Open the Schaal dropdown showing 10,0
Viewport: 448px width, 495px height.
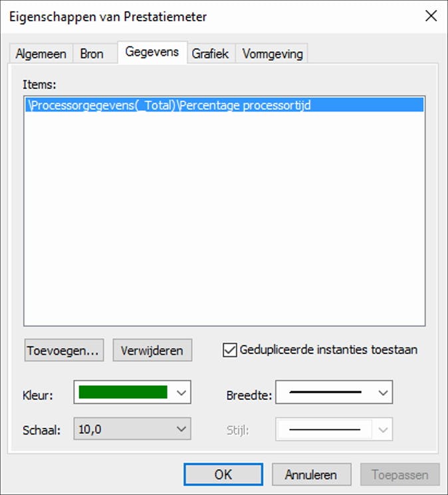(x=132, y=429)
